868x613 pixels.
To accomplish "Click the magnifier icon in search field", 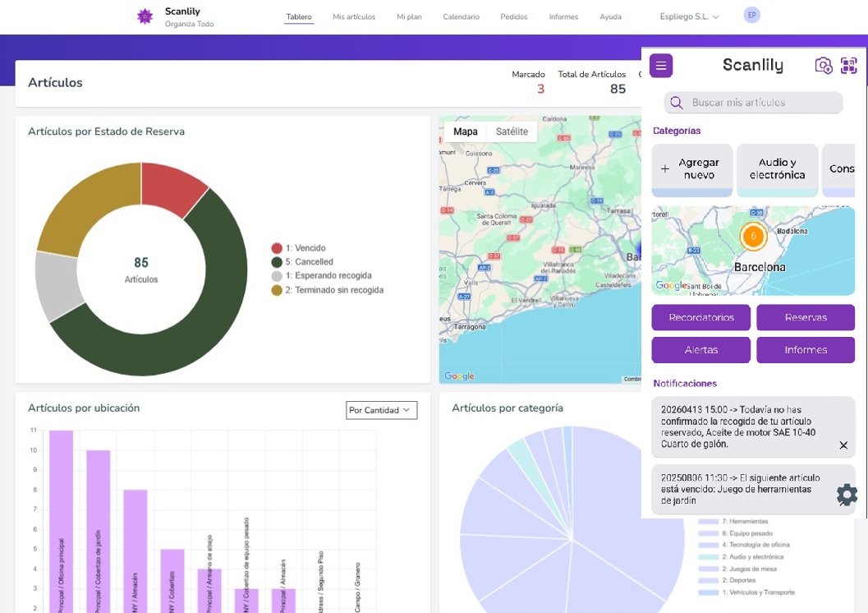I will pos(676,103).
